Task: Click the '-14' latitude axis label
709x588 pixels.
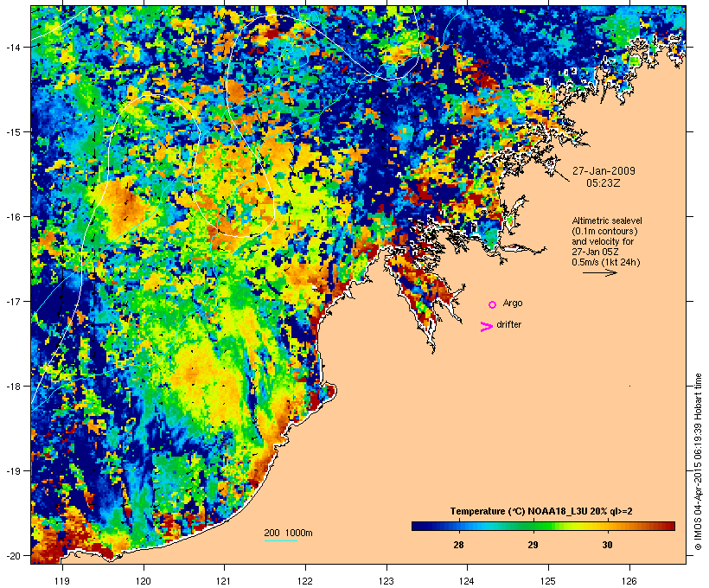Action: 12,47
